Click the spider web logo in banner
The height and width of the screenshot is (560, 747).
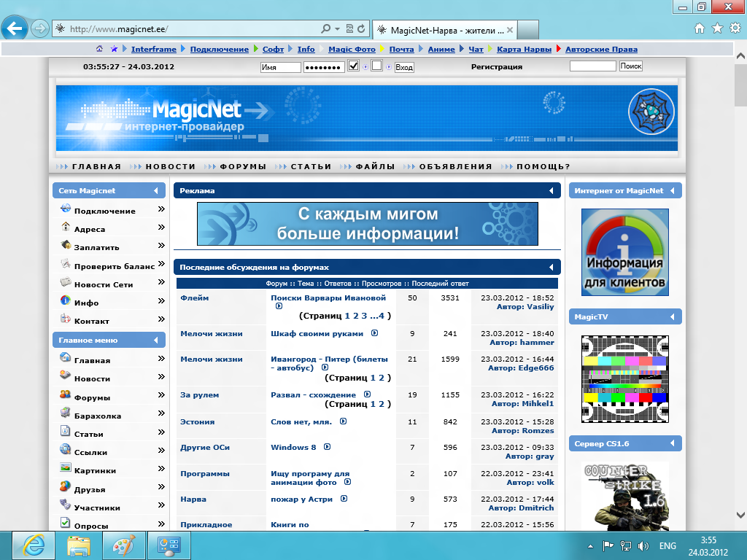[x=651, y=112]
